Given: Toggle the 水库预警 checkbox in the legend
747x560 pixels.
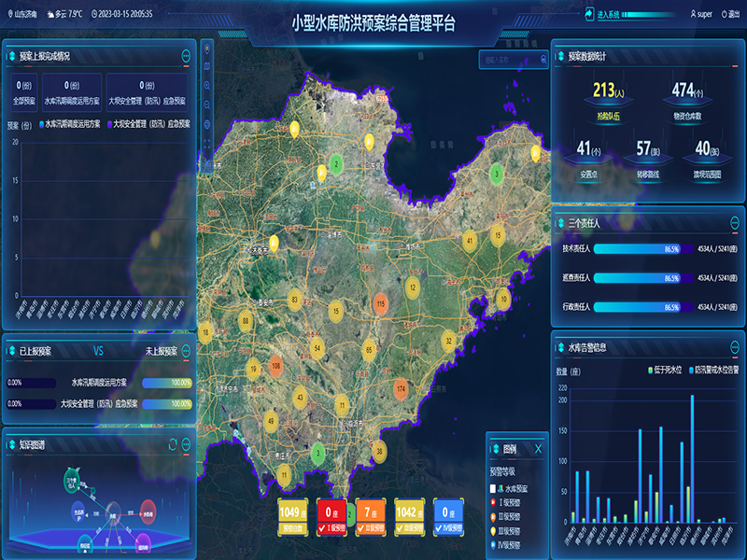Looking at the screenshot, I should pyautogui.click(x=492, y=487).
